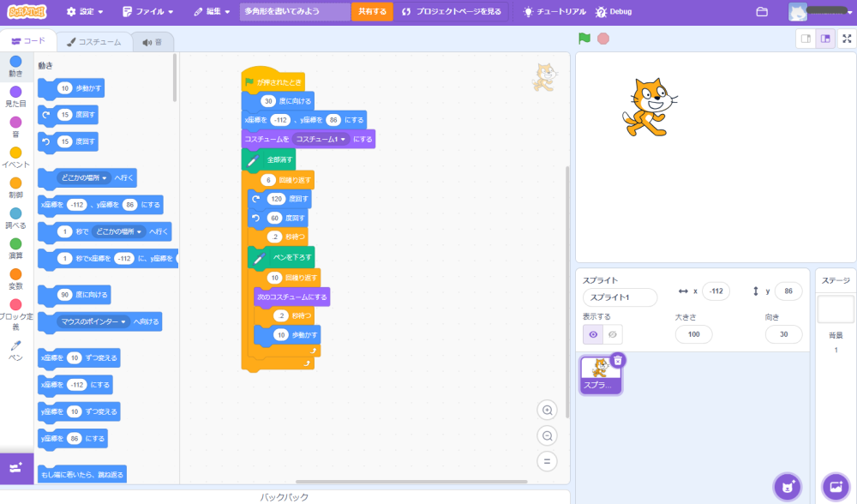Expand the ファイル file menu
Image resolution: width=857 pixels, height=504 pixels.
point(147,12)
